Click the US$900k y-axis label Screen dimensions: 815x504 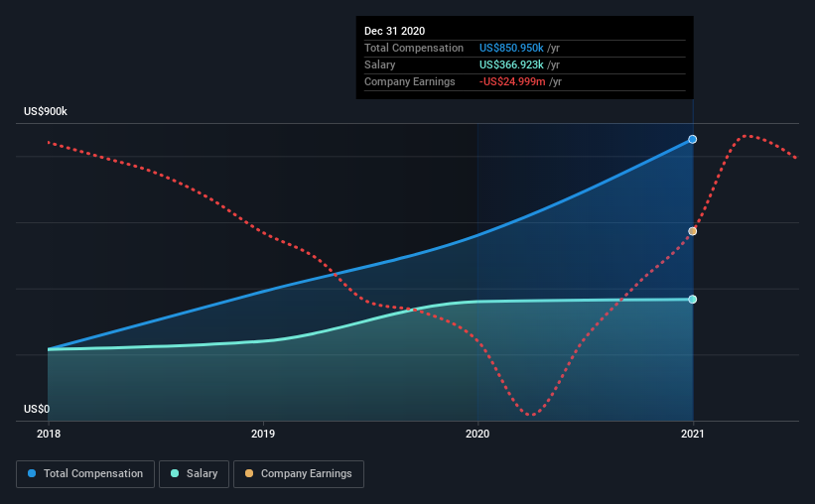pyautogui.click(x=46, y=112)
